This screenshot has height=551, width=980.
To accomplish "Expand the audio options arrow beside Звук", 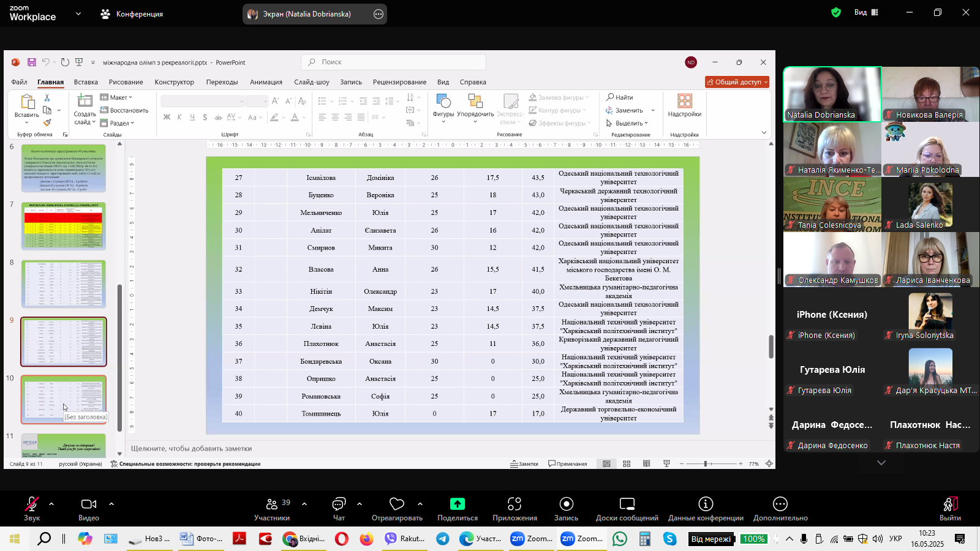I will click(51, 504).
